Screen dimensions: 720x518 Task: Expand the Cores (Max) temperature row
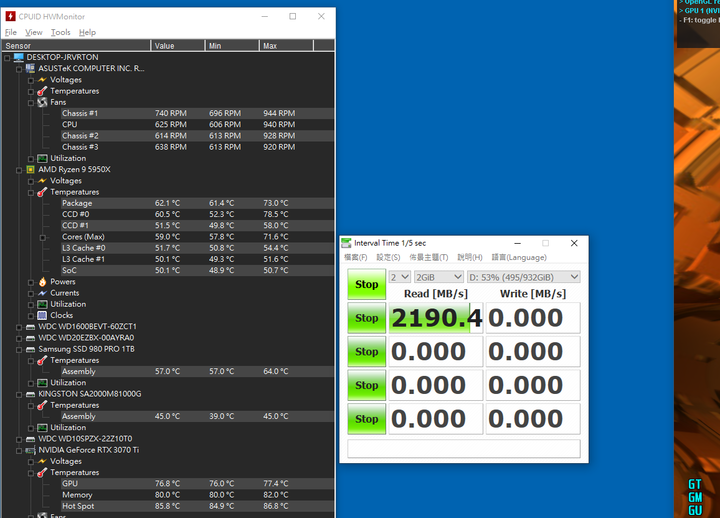pyautogui.click(x=42, y=237)
